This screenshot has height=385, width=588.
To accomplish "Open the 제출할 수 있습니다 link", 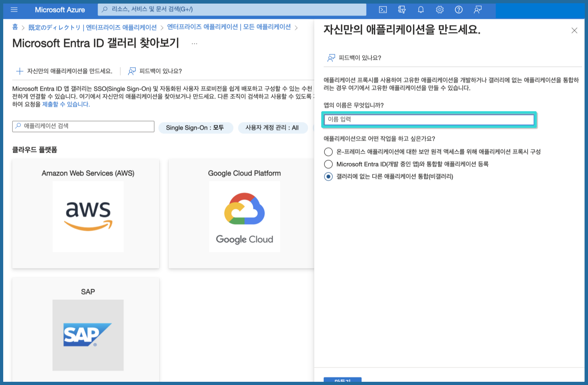I will (66, 104).
